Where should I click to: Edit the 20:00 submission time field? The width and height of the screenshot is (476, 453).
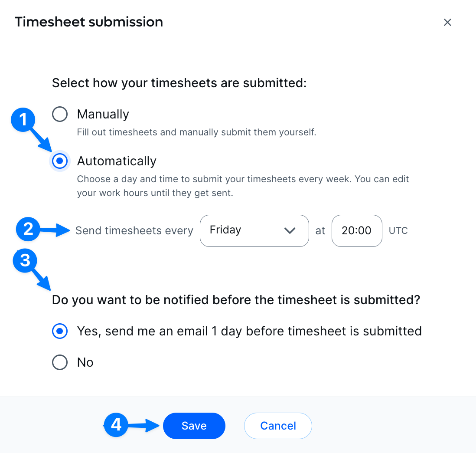[x=357, y=230]
